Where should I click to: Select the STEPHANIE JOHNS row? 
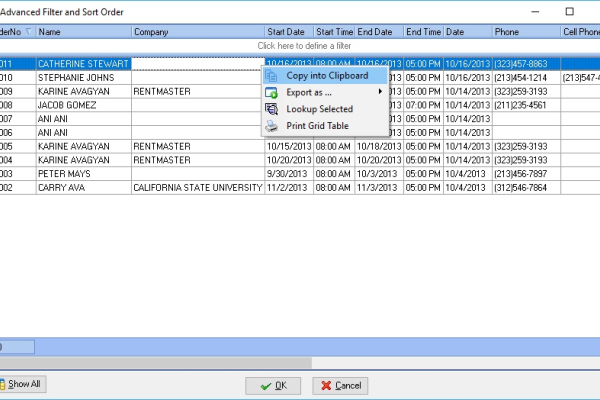point(83,77)
